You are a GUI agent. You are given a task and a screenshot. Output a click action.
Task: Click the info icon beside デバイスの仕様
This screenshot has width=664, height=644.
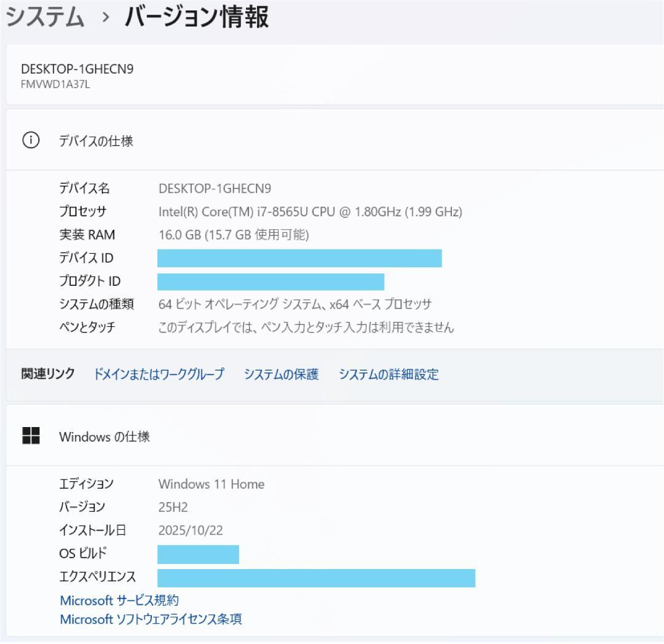(31, 140)
